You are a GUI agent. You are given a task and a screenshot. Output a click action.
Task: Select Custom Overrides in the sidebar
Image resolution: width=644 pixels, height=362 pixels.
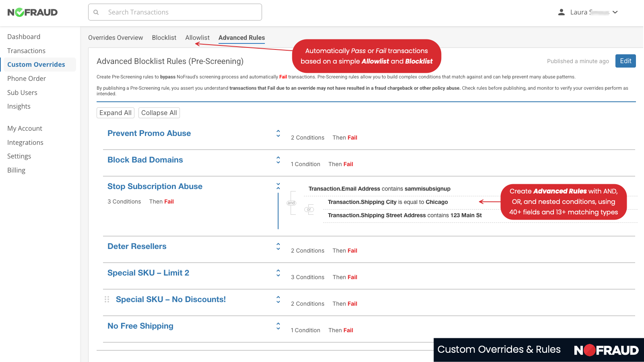click(36, 64)
